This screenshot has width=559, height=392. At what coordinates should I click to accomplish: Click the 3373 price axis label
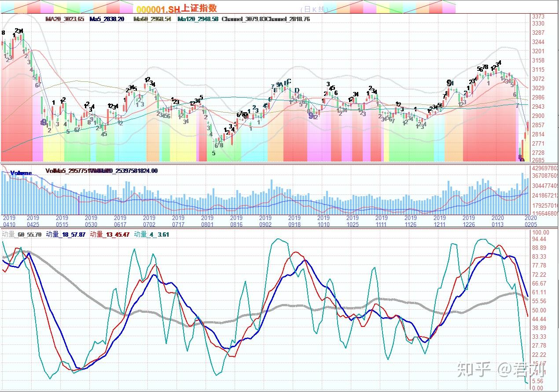click(x=538, y=16)
